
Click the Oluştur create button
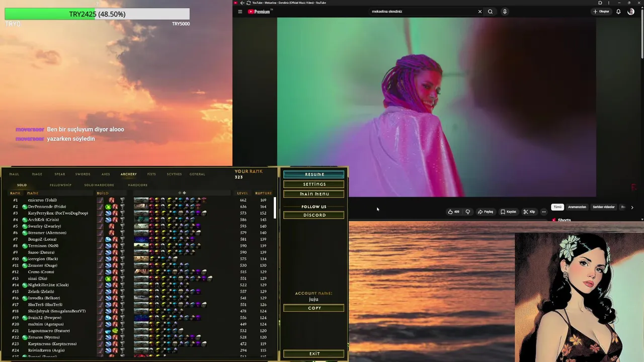(x=601, y=12)
